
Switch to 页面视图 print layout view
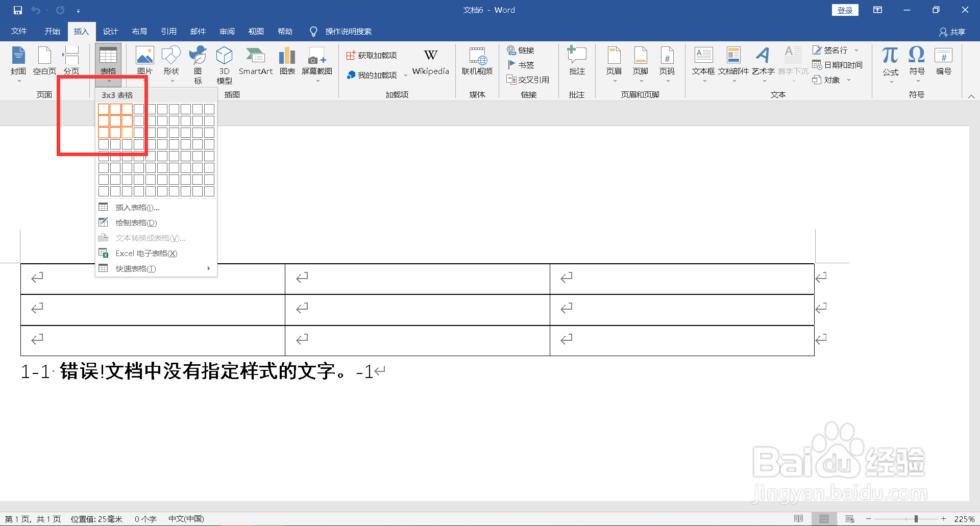click(x=824, y=518)
